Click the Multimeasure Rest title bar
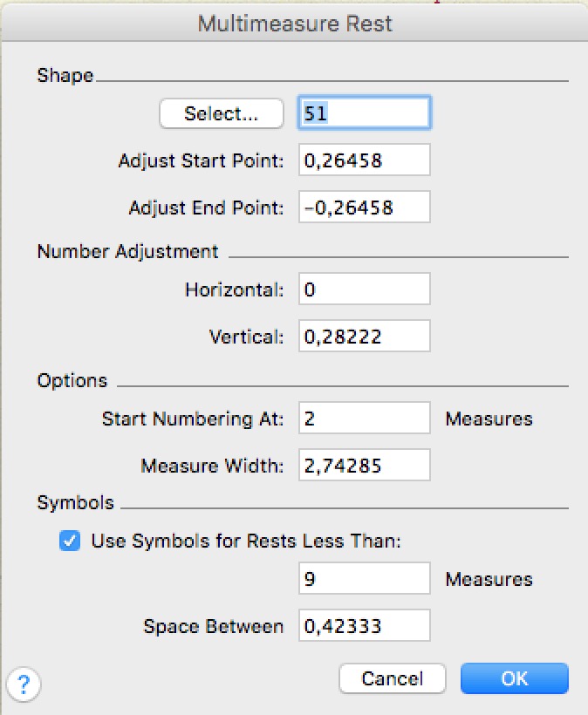Viewport: 588px width, 715px height. 294,23
